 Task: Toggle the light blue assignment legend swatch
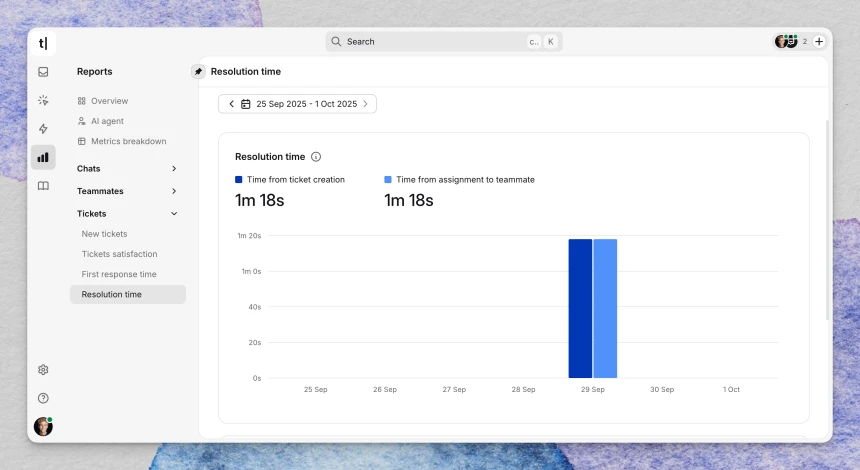(x=388, y=179)
